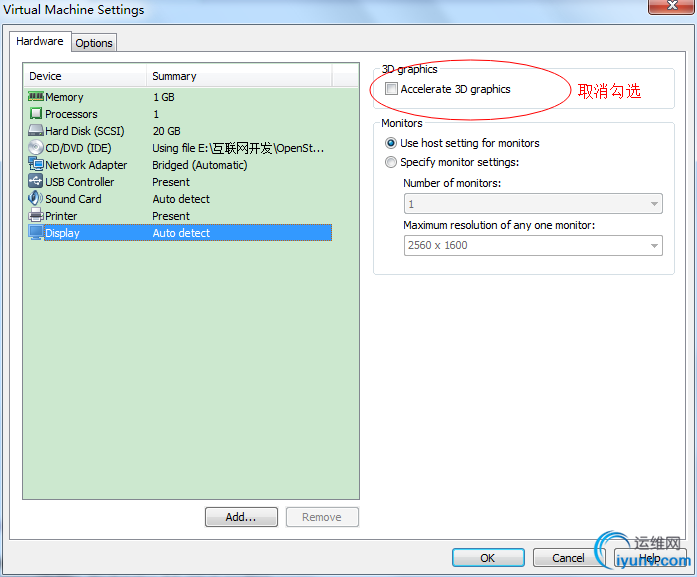This screenshot has width=697, height=577.
Task: Click the Device column header
Action: pos(84,76)
